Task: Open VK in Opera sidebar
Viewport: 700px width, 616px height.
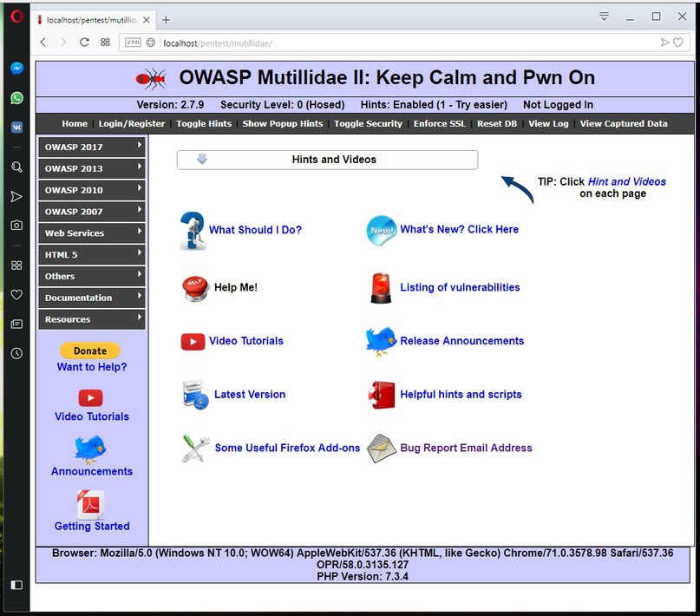Action: 16,128
